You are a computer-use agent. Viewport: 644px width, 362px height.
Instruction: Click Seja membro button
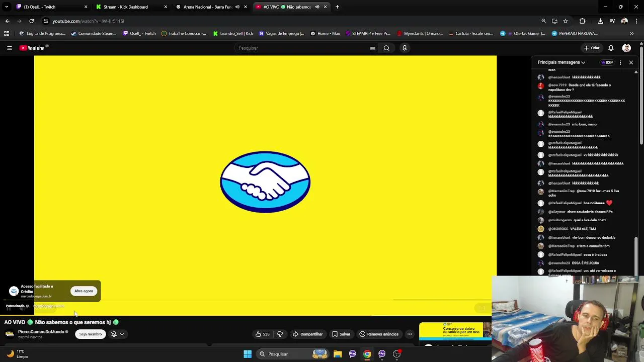(x=91, y=334)
